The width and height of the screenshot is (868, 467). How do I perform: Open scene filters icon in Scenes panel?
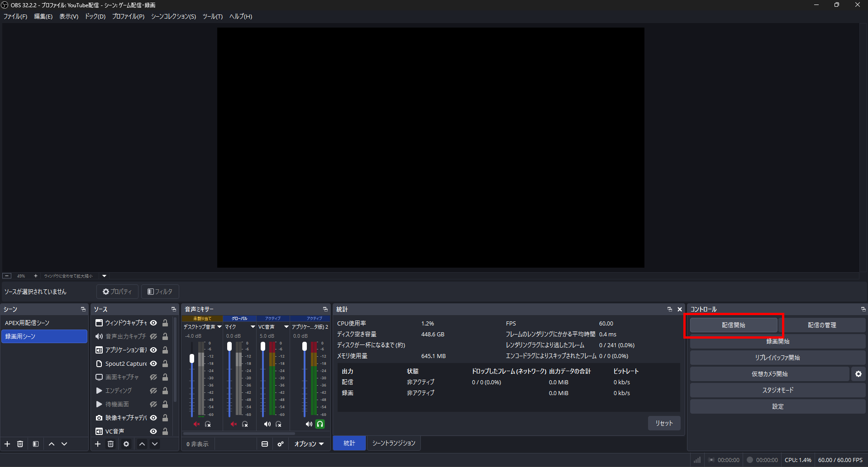(x=36, y=444)
